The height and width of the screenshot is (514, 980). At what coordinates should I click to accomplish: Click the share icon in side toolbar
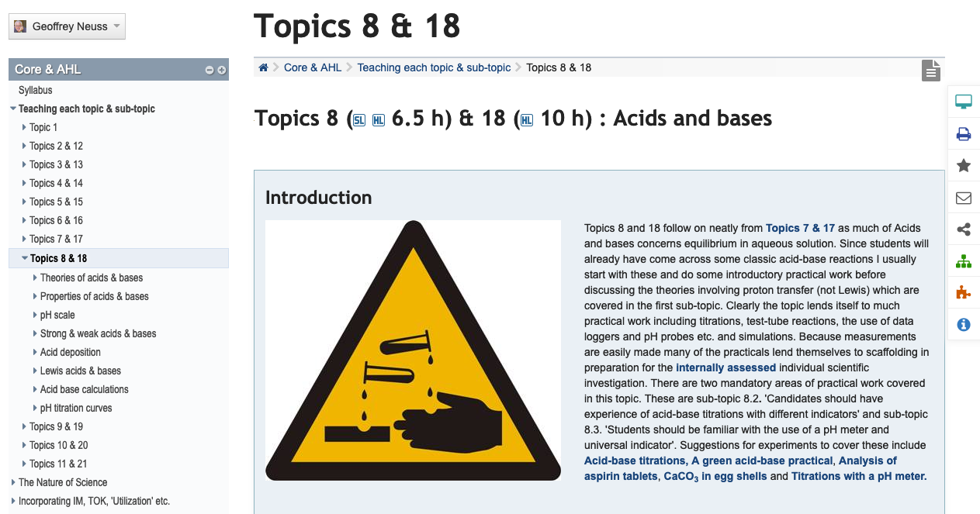tap(964, 229)
